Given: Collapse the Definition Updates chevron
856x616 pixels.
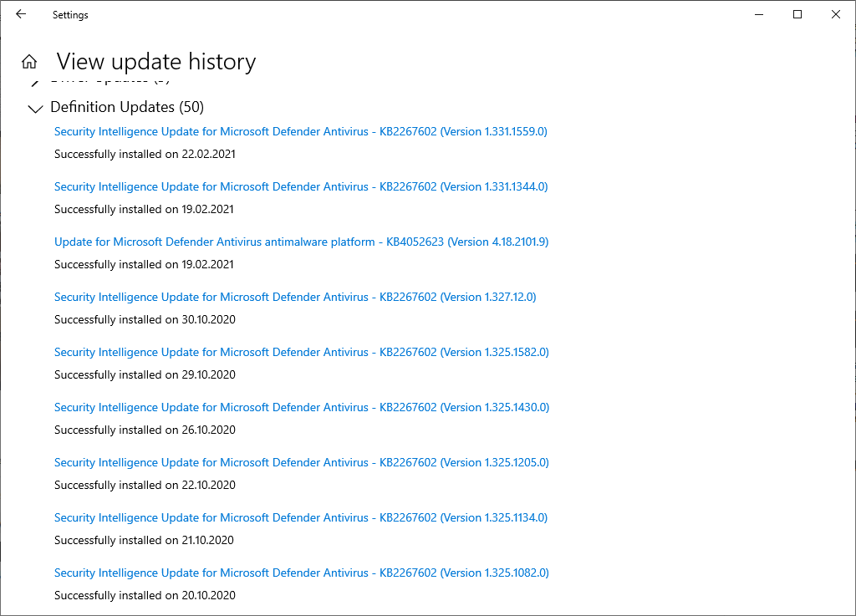Looking at the screenshot, I should (35, 109).
